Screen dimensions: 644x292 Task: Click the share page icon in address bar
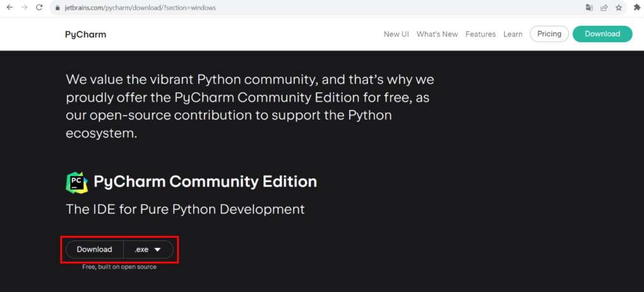point(604,8)
